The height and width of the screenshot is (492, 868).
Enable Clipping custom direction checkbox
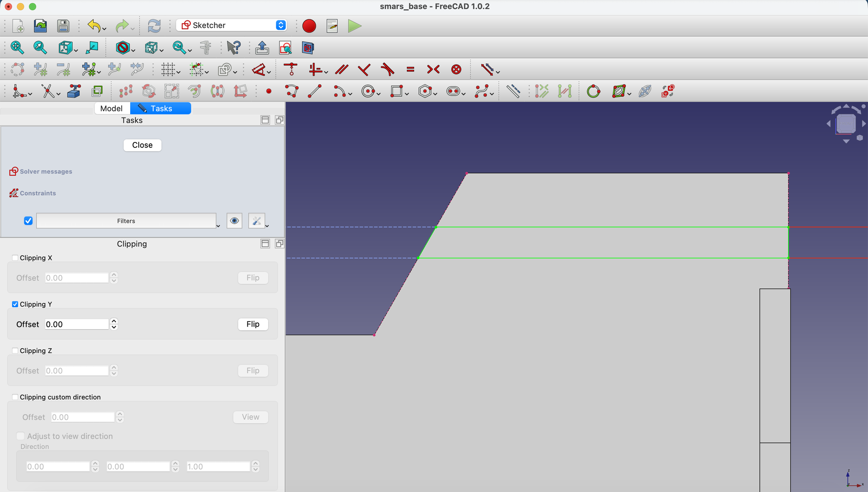coord(15,397)
